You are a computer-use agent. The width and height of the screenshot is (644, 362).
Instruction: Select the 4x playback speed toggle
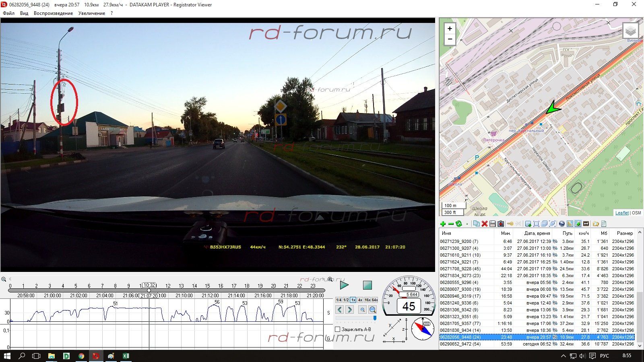[360, 300]
